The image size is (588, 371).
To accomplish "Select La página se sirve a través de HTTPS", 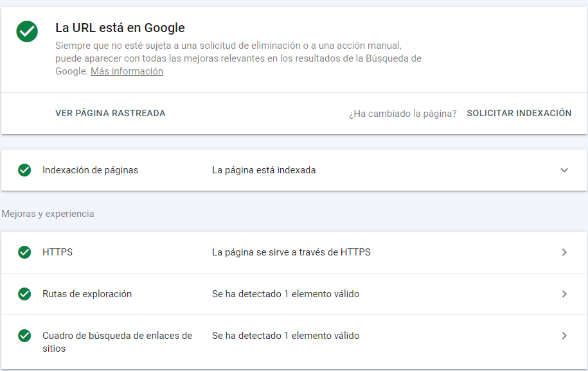I will coord(291,252).
